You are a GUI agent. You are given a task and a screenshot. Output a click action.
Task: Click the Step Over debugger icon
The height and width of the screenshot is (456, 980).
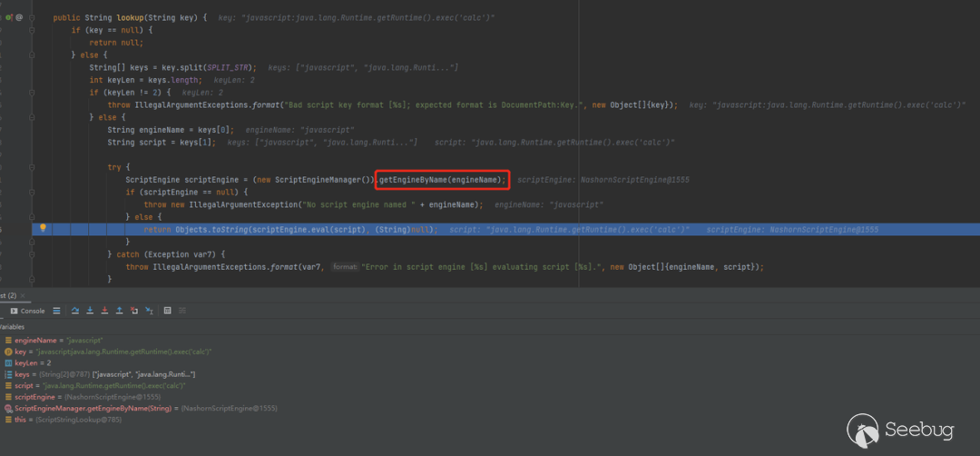(x=75, y=311)
